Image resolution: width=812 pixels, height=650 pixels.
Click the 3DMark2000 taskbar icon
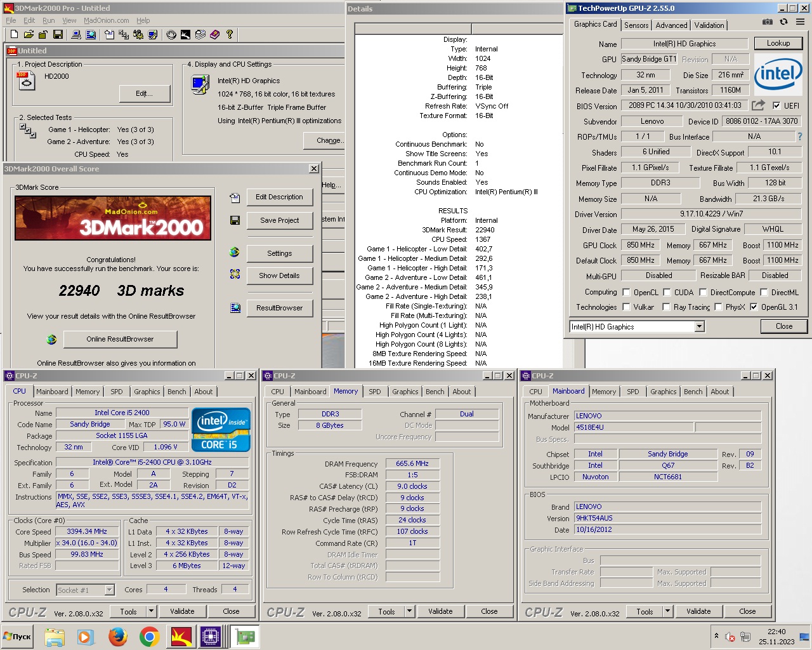tap(181, 637)
